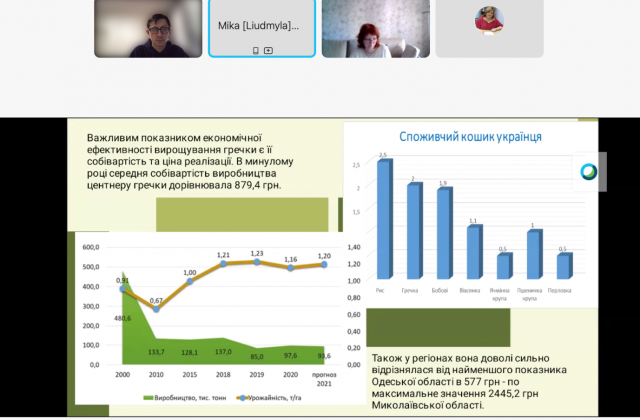The height and width of the screenshot is (420, 640).
Task: Click the yield data point labeled 1,20 for прогноз 2021
Action: 324,264
